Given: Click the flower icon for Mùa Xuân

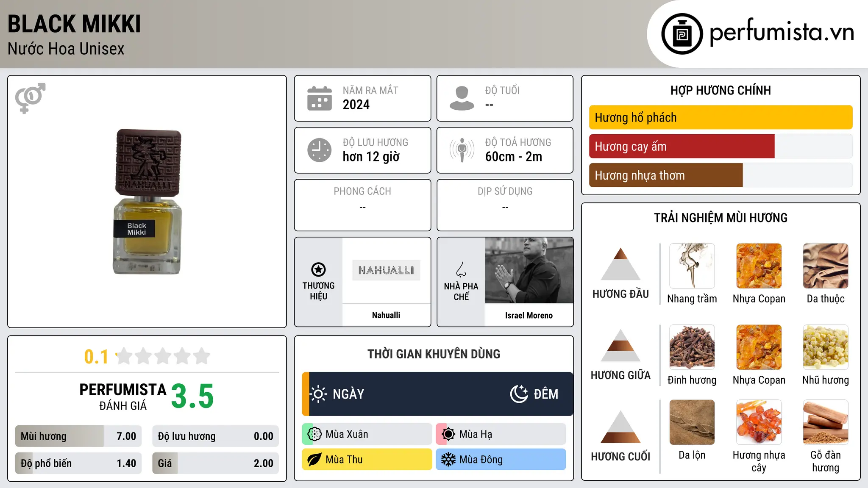Looking at the screenshot, I should coord(314,434).
